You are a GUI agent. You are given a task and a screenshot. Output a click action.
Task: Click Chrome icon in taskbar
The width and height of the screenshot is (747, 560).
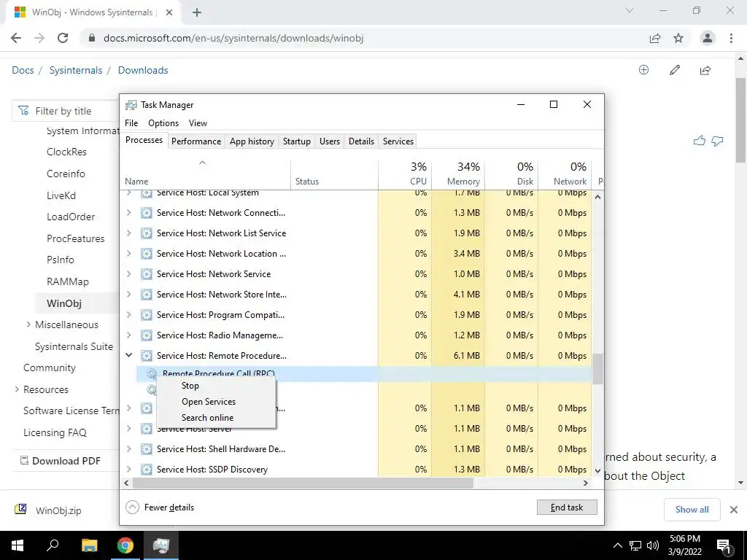click(125, 545)
